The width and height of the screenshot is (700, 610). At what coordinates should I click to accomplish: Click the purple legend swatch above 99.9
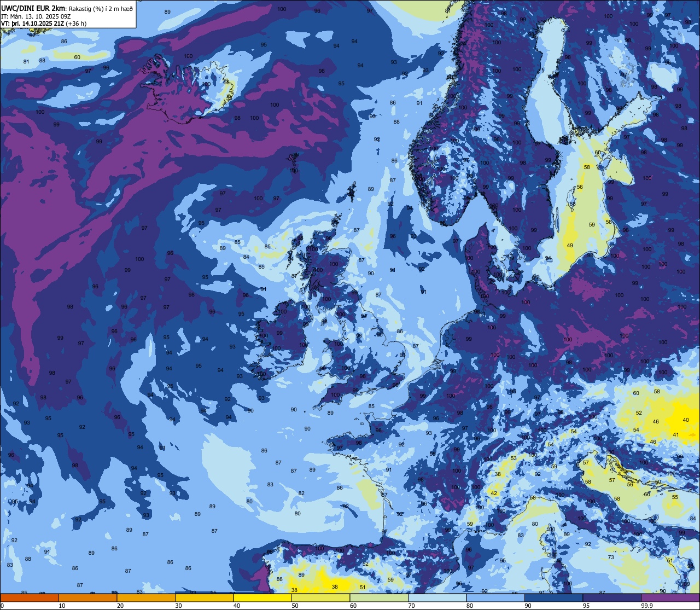tap(670, 597)
